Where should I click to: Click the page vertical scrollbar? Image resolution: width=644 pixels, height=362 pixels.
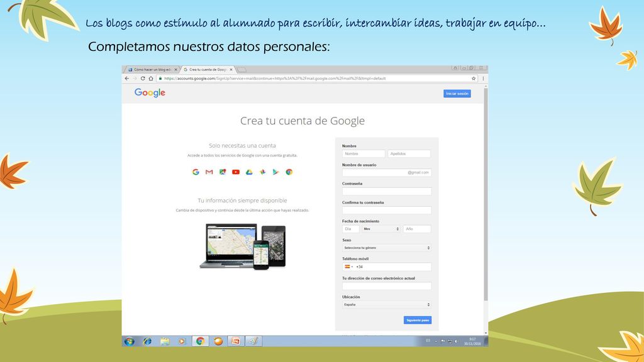pyautogui.click(x=486, y=194)
